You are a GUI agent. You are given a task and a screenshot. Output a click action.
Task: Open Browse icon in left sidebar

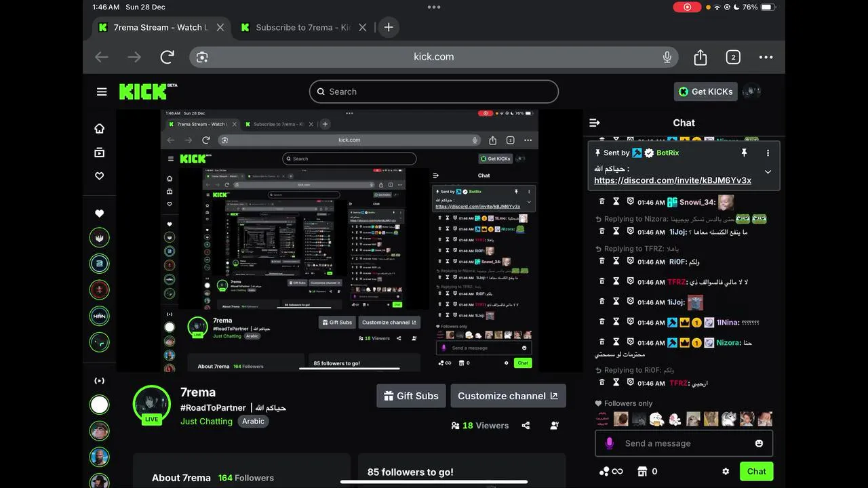[100, 152]
